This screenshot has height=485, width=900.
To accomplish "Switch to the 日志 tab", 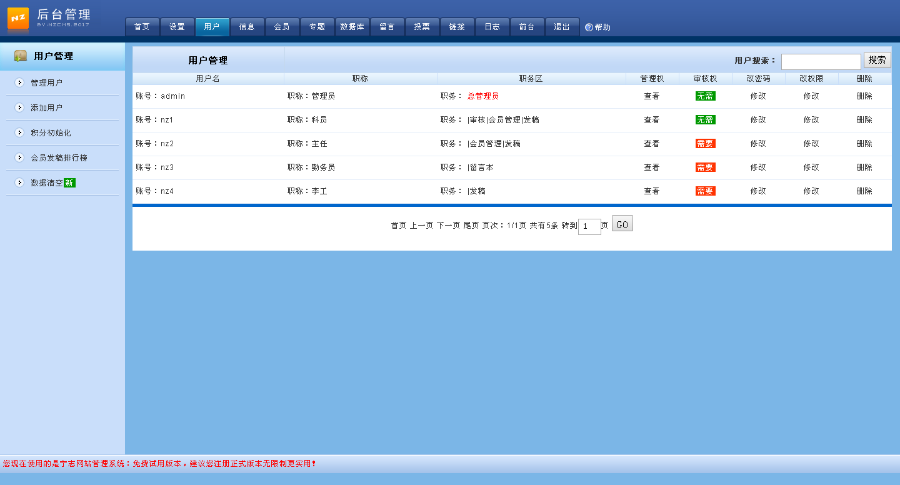I will pos(492,27).
